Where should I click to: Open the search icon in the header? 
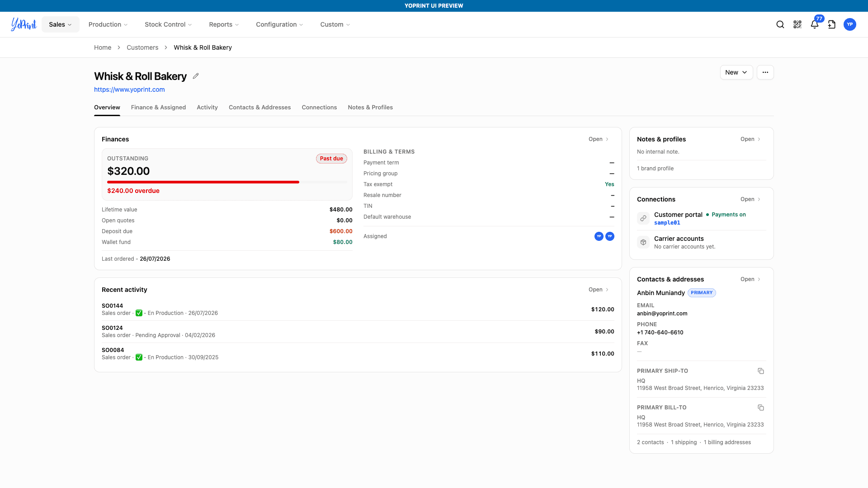tap(780, 24)
